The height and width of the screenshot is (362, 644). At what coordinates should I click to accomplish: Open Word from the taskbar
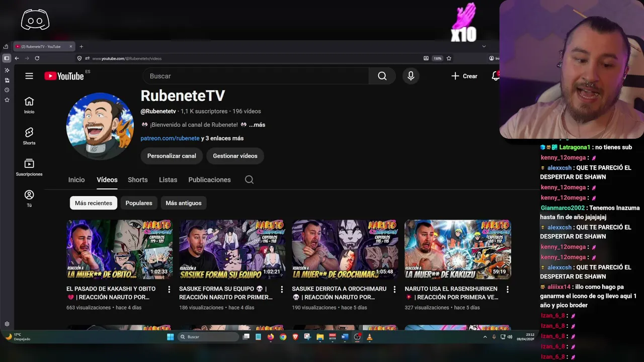click(x=345, y=337)
